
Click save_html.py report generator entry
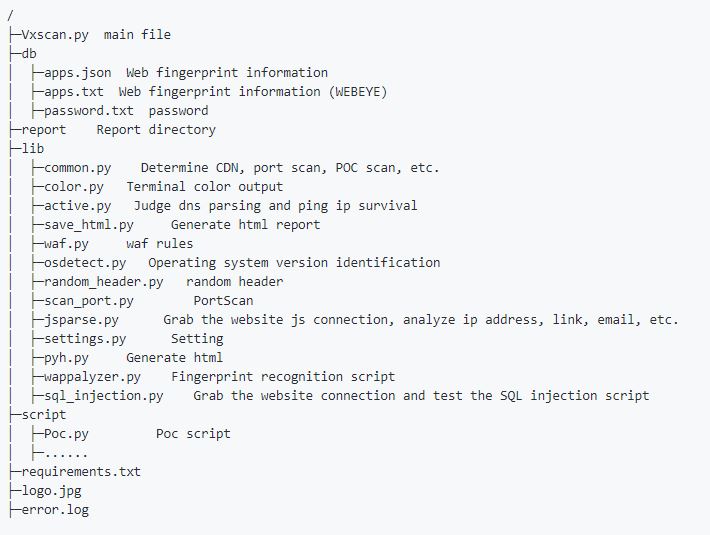tap(89, 225)
